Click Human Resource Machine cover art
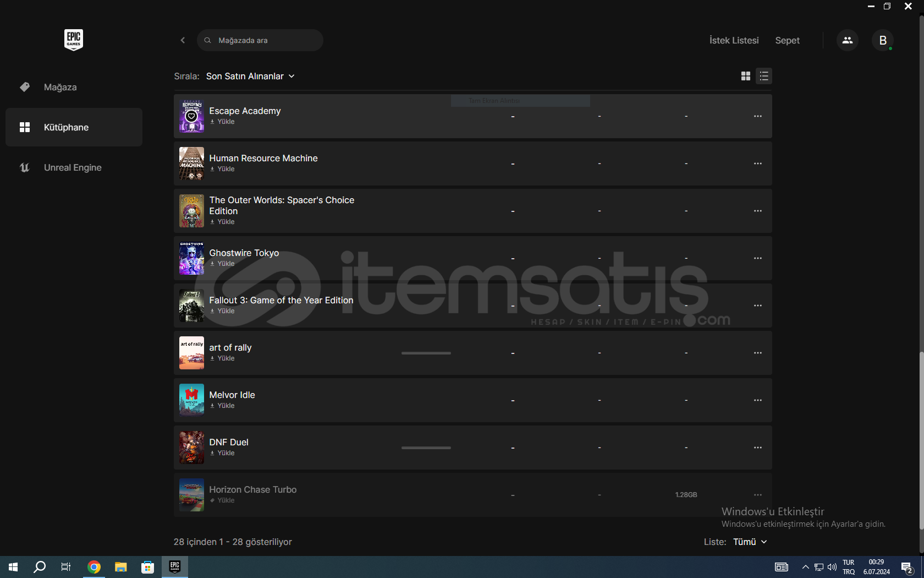 (191, 163)
